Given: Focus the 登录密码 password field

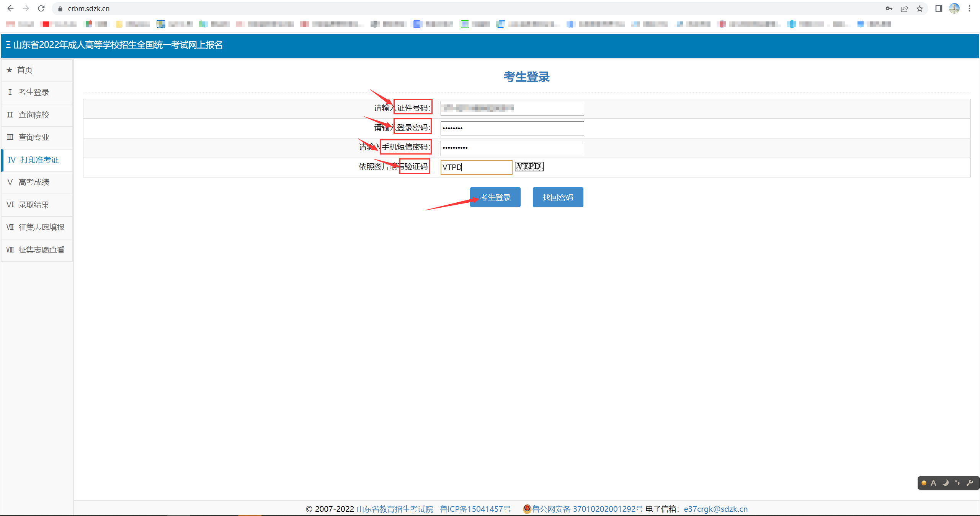Looking at the screenshot, I should tap(512, 128).
